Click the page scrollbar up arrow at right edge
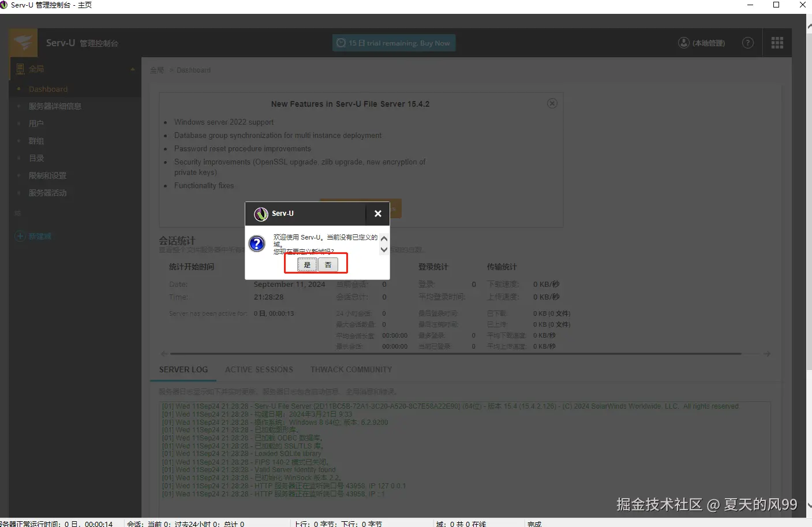The image size is (812, 527). tap(809, 27)
